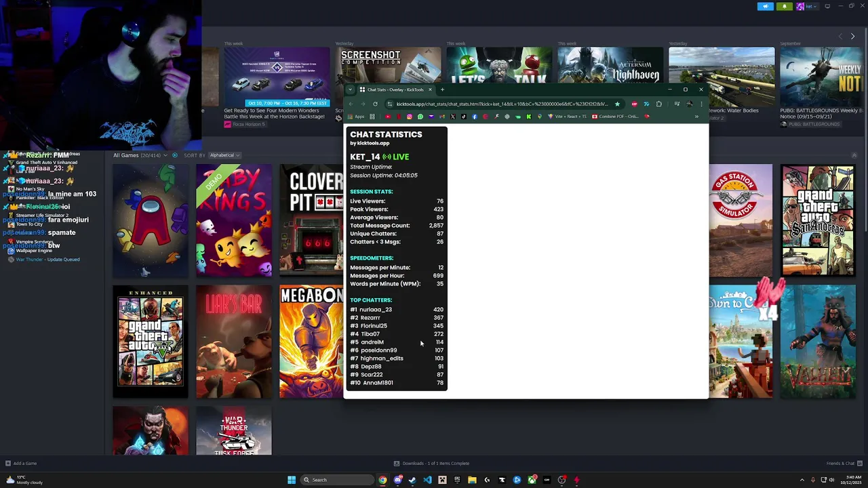Open the Xbox app from taskbar
This screenshot has width=868, height=488.
[x=532, y=480]
